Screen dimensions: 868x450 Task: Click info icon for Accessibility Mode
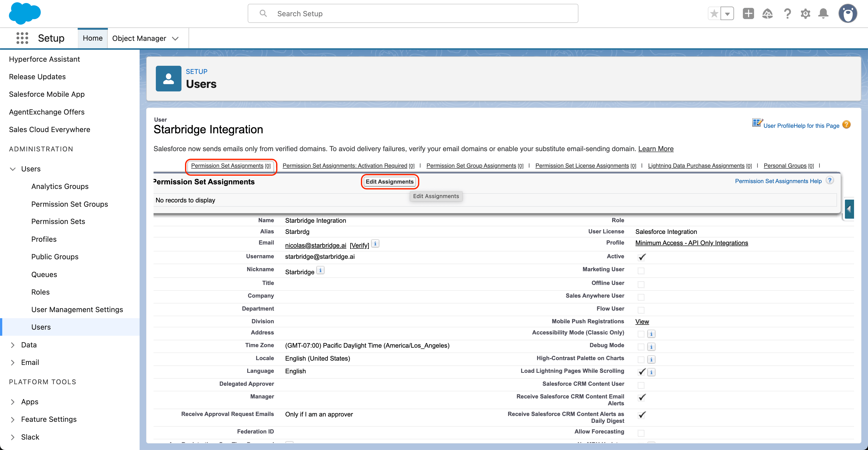651,334
